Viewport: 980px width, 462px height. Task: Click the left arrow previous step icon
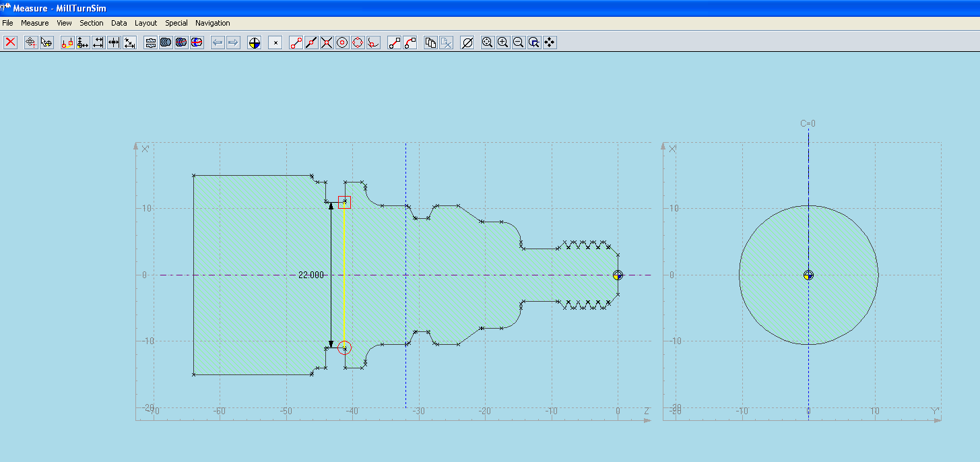pyautogui.click(x=218, y=42)
